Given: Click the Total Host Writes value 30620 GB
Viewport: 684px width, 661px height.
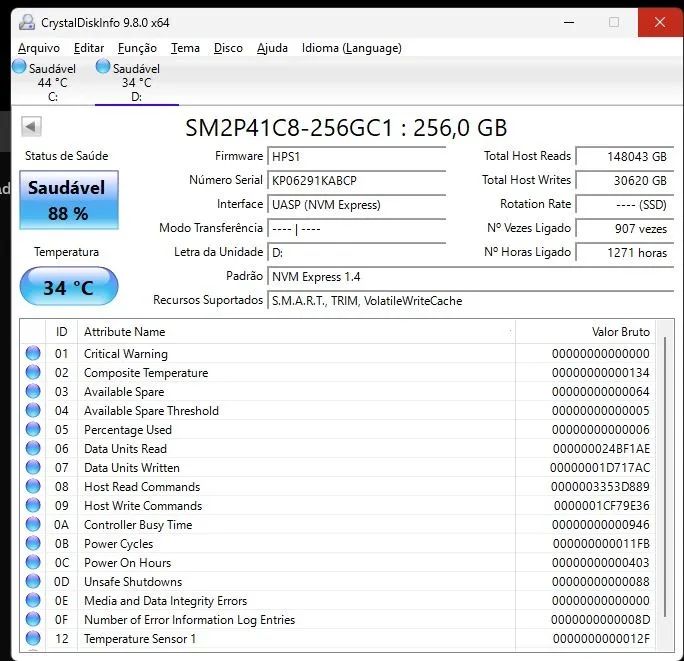Looking at the screenshot, I should point(625,181).
